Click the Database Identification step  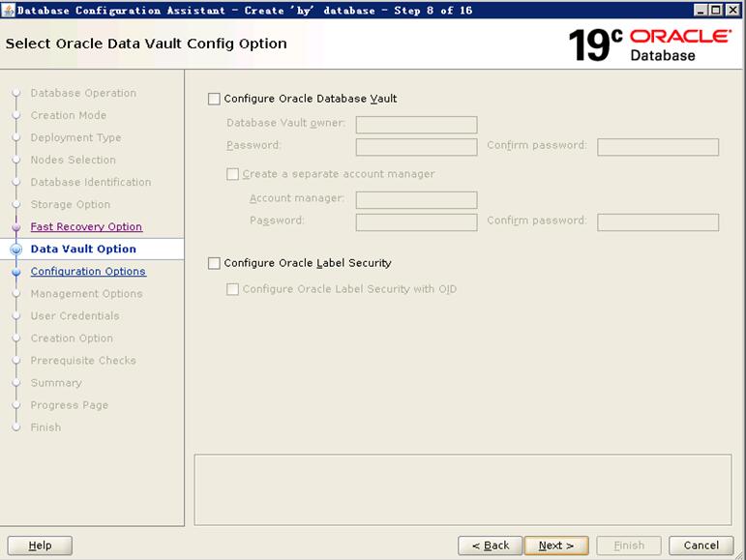(x=90, y=183)
